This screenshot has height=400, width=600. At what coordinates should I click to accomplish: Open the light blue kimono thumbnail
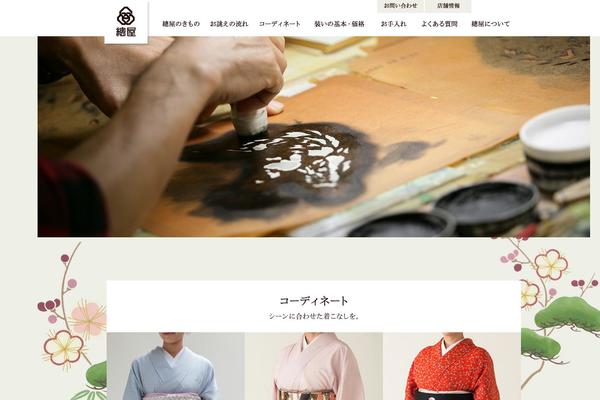(176, 366)
